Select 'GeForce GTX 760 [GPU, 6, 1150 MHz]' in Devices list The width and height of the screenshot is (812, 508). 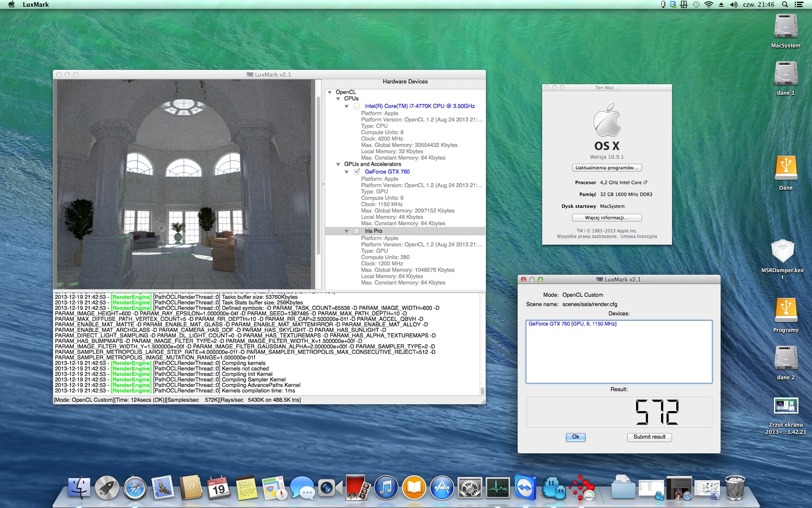572,324
